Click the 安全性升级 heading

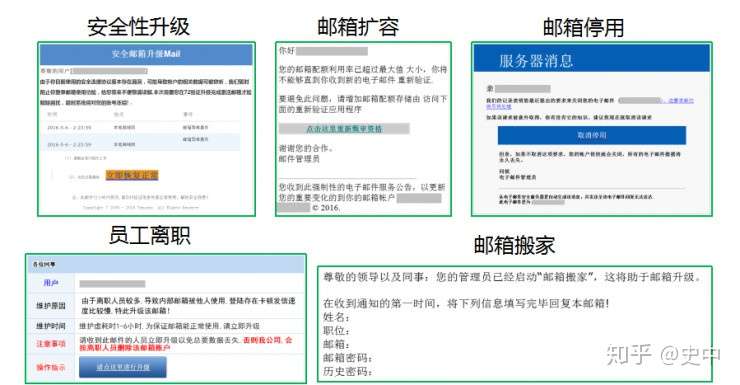pos(139,27)
